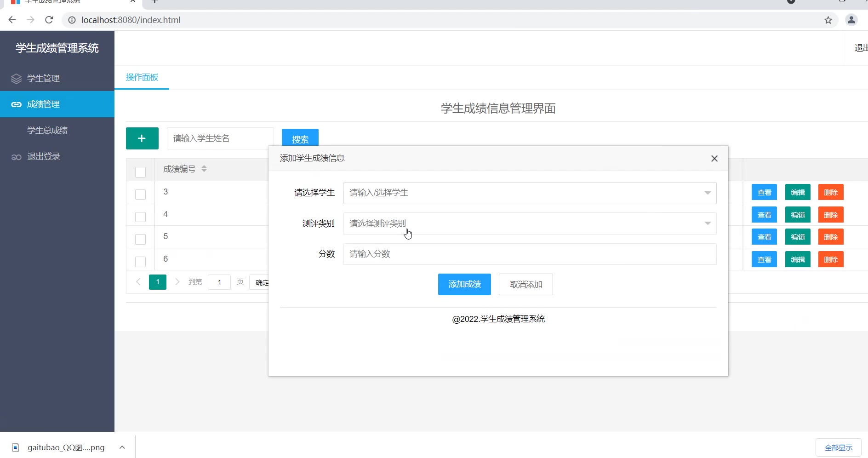
Task: Click the 学生管理 layers icon in sidebar
Action: pyautogui.click(x=16, y=79)
